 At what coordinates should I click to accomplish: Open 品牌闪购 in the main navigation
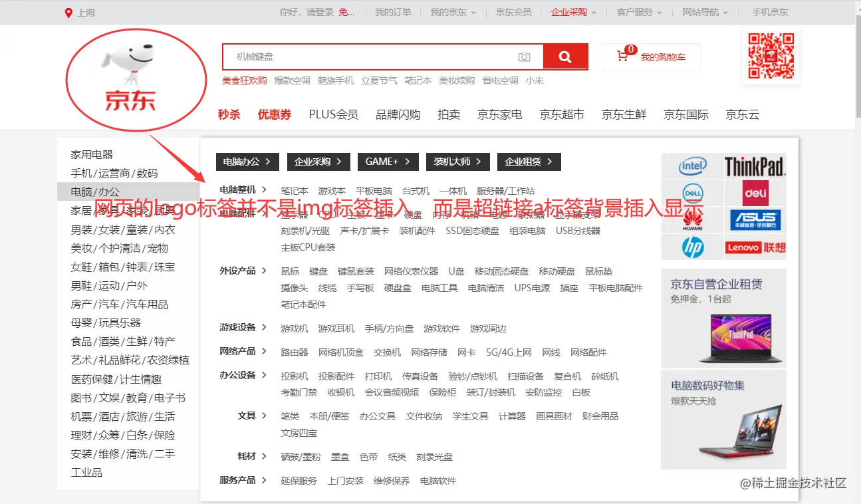pyautogui.click(x=398, y=114)
